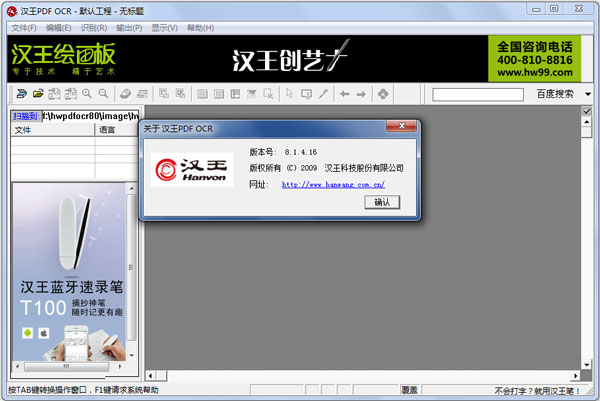The image size is (600, 401).
Task: Click the scanner icon in the toolbar
Action: [21, 94]
